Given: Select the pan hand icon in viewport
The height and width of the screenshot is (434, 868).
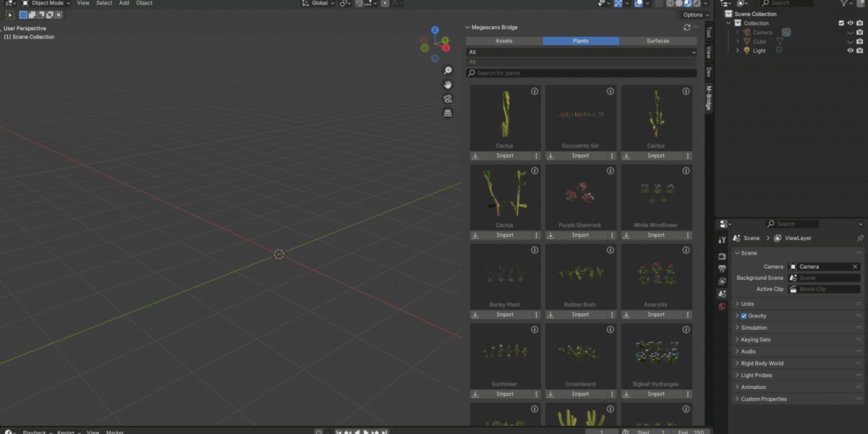Looking at the screenshot, I should pyautogui.click(x=448, y=85).
